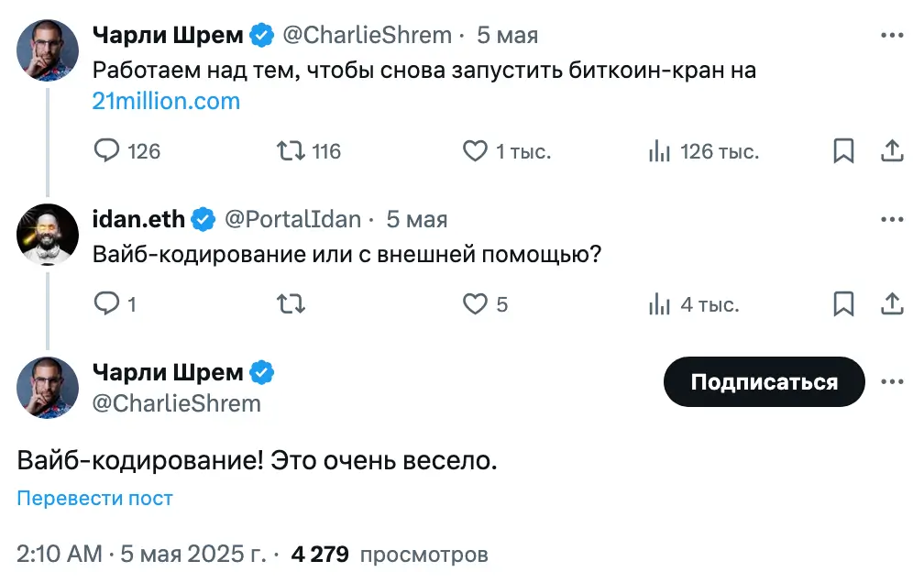The image size is (924, 583).
Task: Reply to Charlie Shrem's first post
Action: pyautogui.click(x=108, y=151)
